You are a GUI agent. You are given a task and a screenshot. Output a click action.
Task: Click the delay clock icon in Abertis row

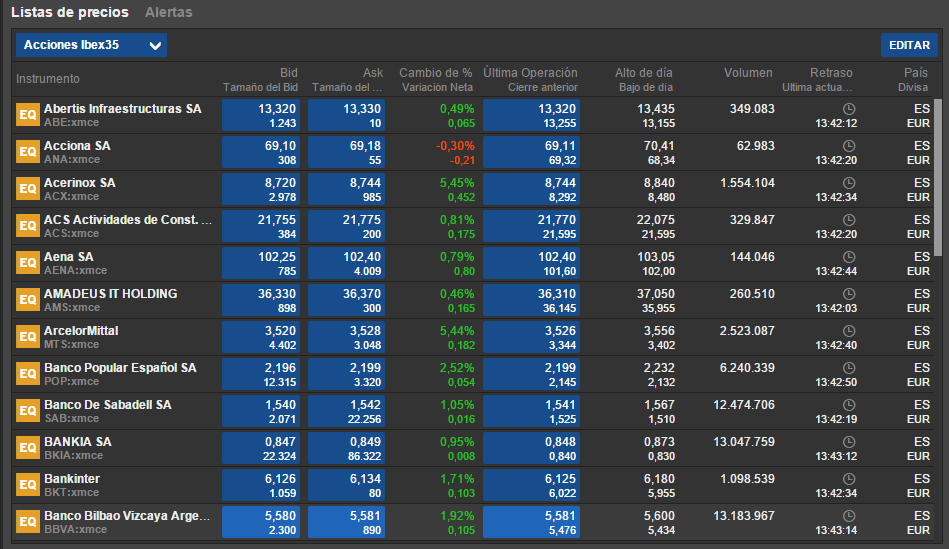849,109
